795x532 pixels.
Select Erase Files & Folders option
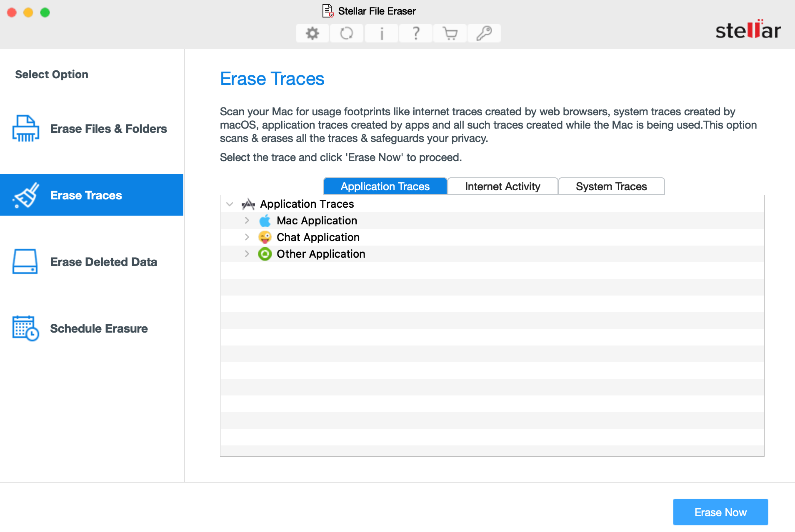pyautogui.click(x=92, y=129)
